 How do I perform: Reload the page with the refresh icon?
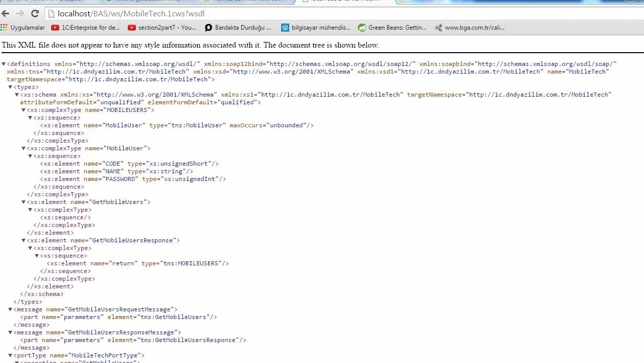(35, 14)
